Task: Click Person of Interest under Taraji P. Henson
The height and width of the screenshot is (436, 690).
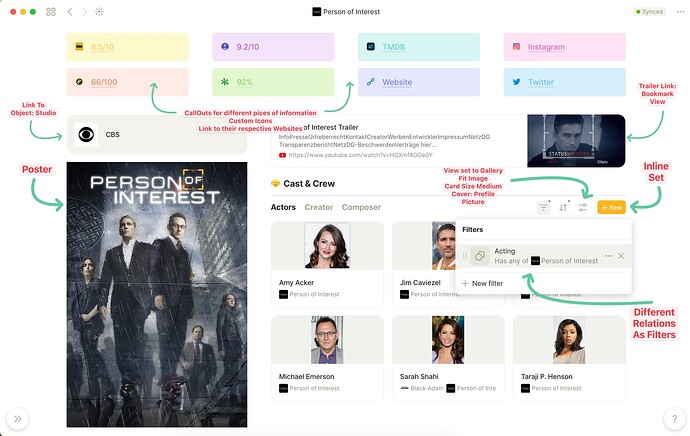Action: [551, 388]
